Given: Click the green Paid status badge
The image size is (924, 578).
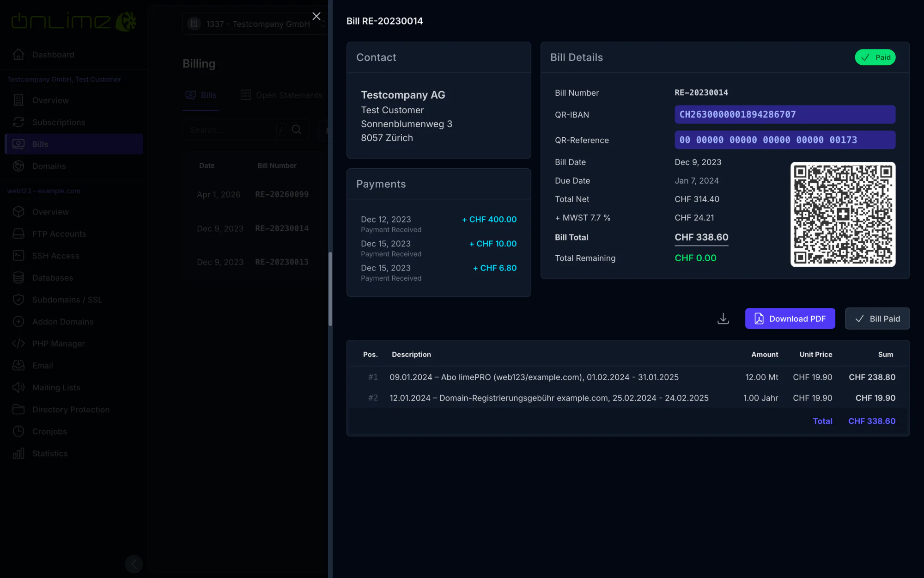Looking at the screenshot, I should click(x=875, y=57).
